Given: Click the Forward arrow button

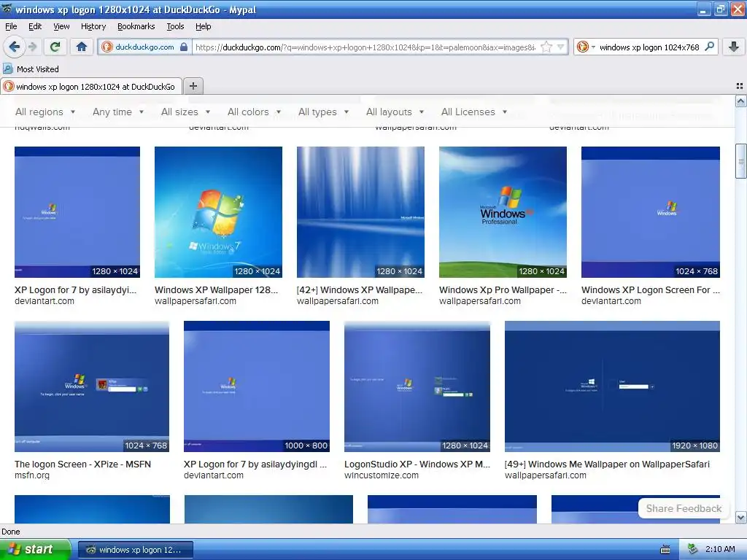Looking at the screenshot, I should 32,47.
